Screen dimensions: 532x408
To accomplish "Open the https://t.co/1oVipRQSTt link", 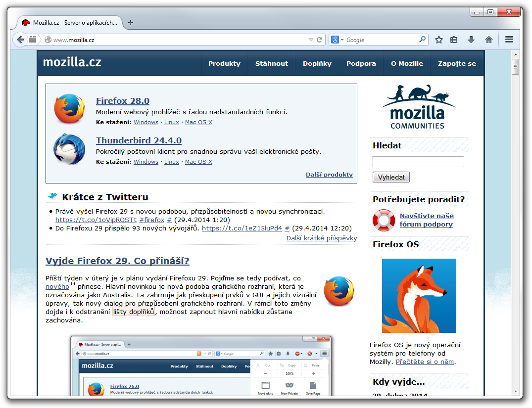I will click(96, 220).
